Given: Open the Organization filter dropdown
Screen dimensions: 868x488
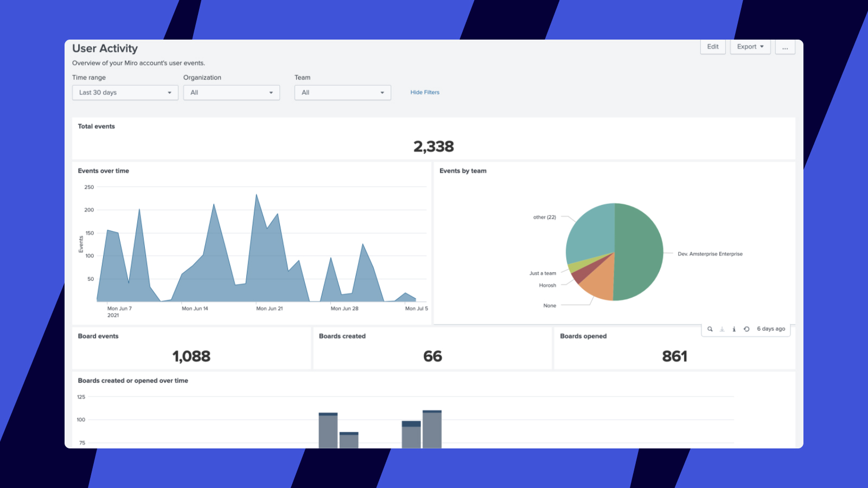Looking at the screenshot, I should 231,93.
